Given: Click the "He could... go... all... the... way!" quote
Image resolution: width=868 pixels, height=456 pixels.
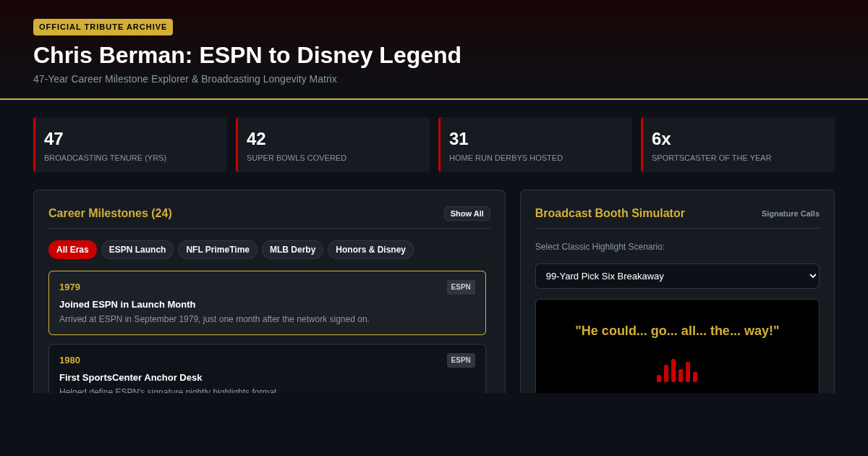Looking at the screenshot, I should coord(677,331).
